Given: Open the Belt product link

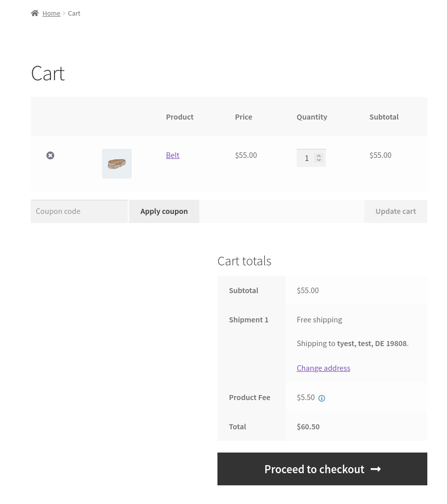Looking at the screenshot, I should 173,155.
